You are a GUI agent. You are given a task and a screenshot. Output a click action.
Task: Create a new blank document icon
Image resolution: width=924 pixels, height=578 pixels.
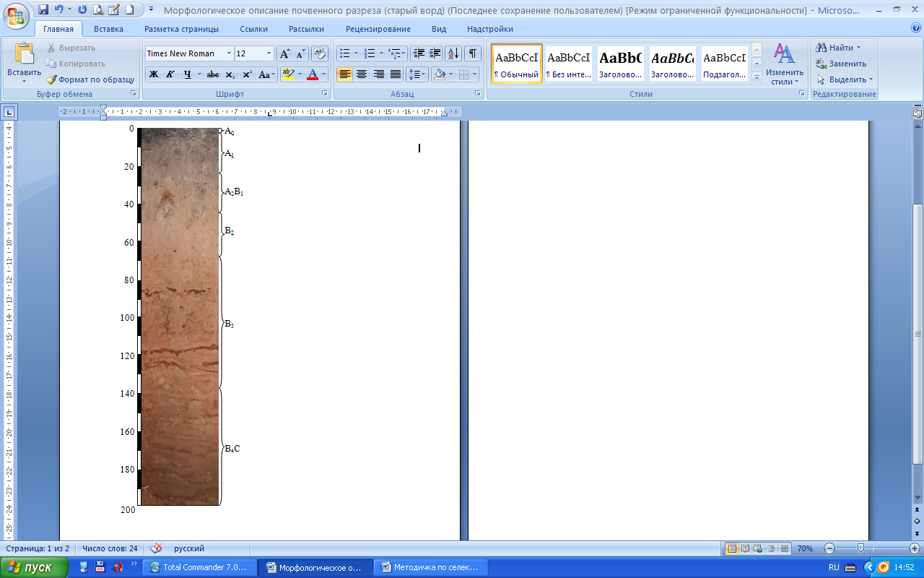click(x=129, y=10)
